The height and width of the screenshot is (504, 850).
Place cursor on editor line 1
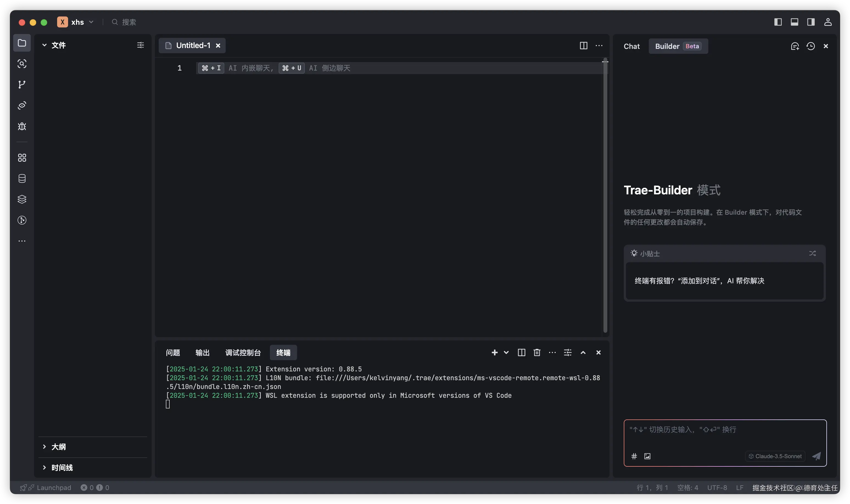pos(399,68)
